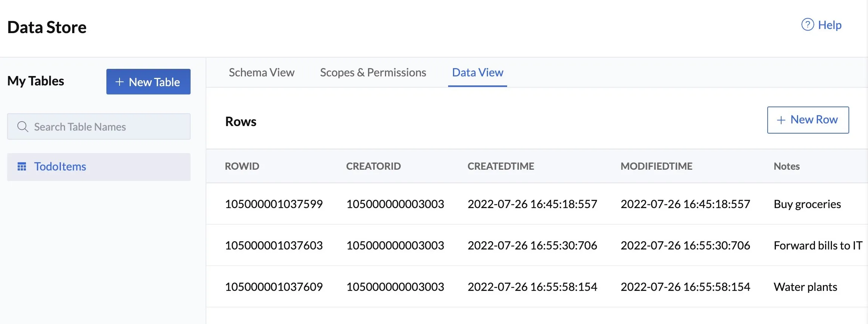Open the Help link
The height and width of the screenshot is (324, 868).
pyautogui.click(x=821, y=25)
